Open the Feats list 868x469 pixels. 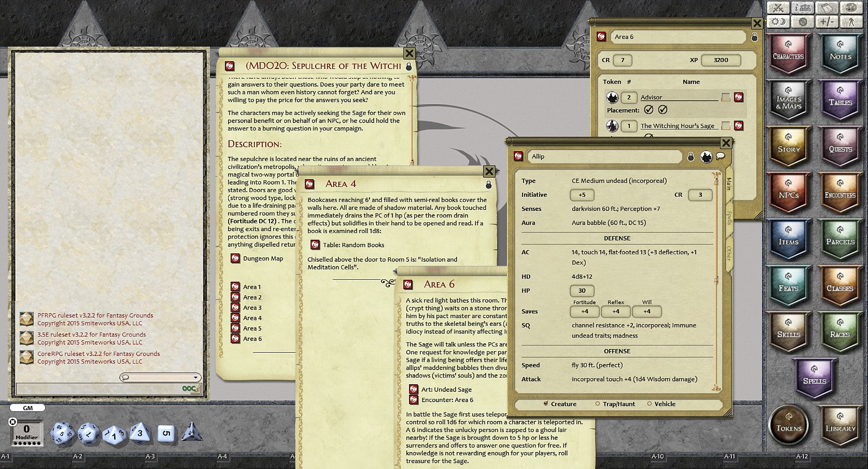[x=788, y=286]
